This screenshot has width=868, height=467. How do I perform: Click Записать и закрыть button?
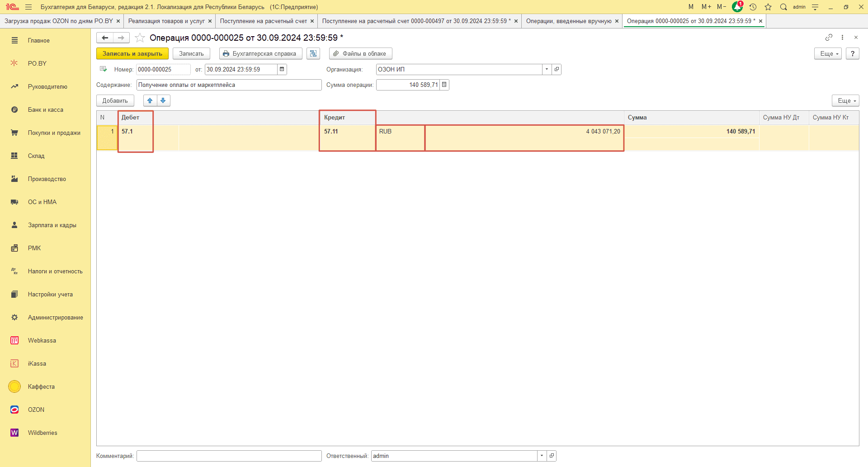coord(132,53)
